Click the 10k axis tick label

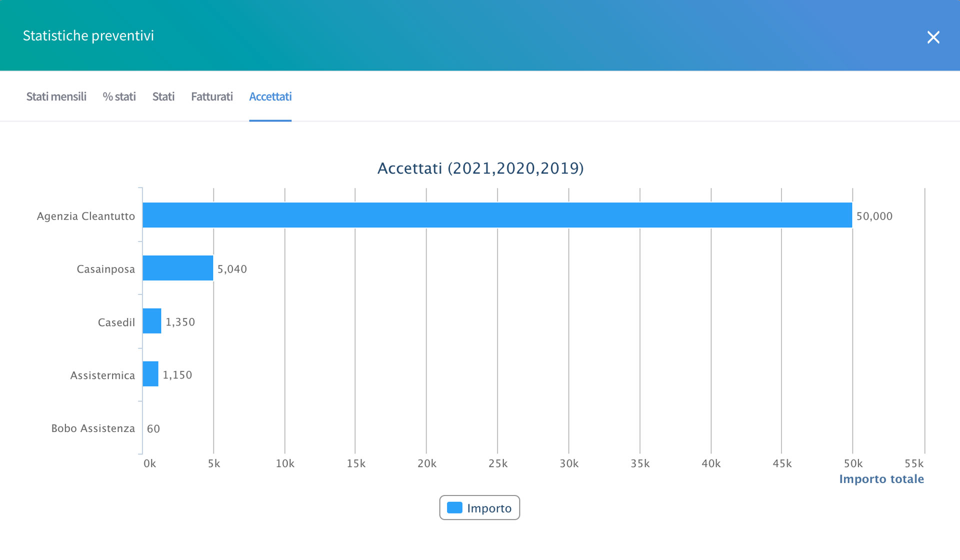click(285, 463)
